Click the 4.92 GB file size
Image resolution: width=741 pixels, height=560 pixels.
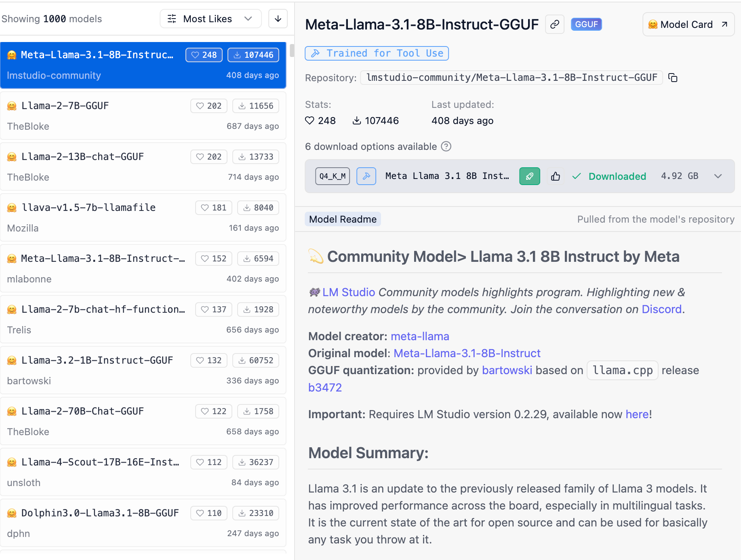coord(680,176)
